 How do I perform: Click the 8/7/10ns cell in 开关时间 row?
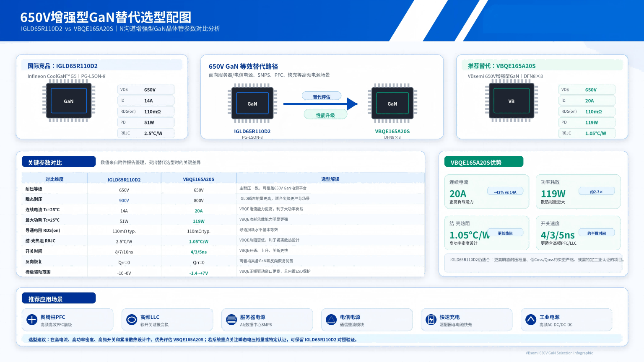pyautogui.click(x=124, y=252)
